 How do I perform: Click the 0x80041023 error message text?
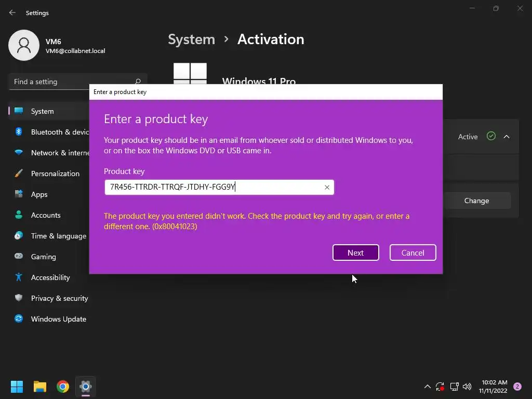pos(257,221)
